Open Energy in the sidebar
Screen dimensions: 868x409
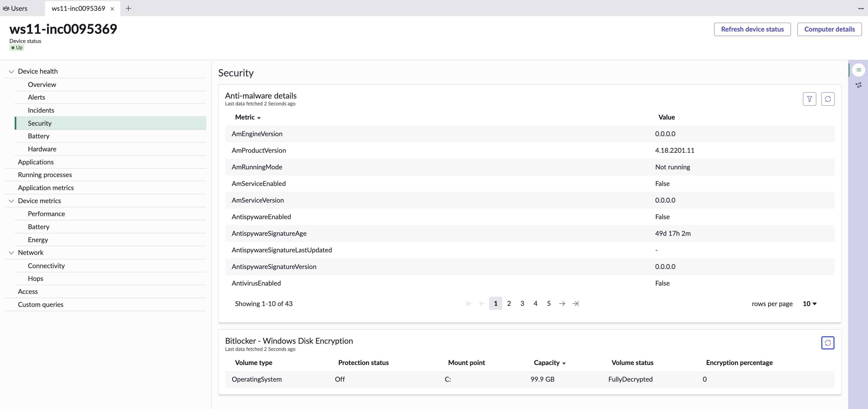pyautogui.click(x=111, y=240)
